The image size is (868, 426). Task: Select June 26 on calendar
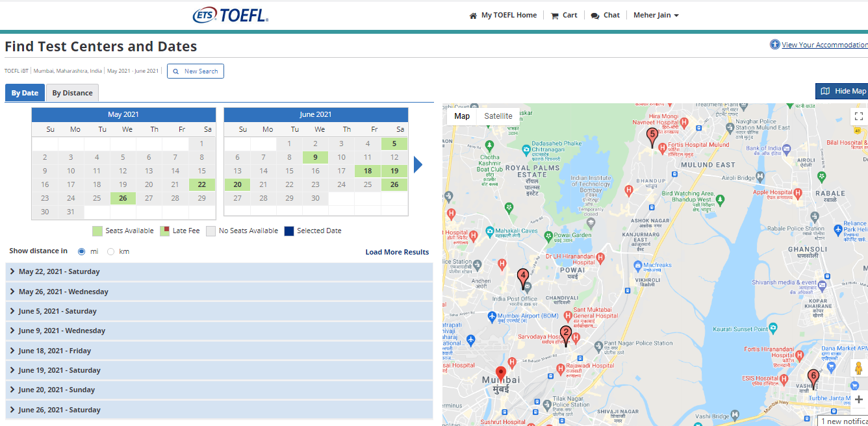(x=394, y=184)
